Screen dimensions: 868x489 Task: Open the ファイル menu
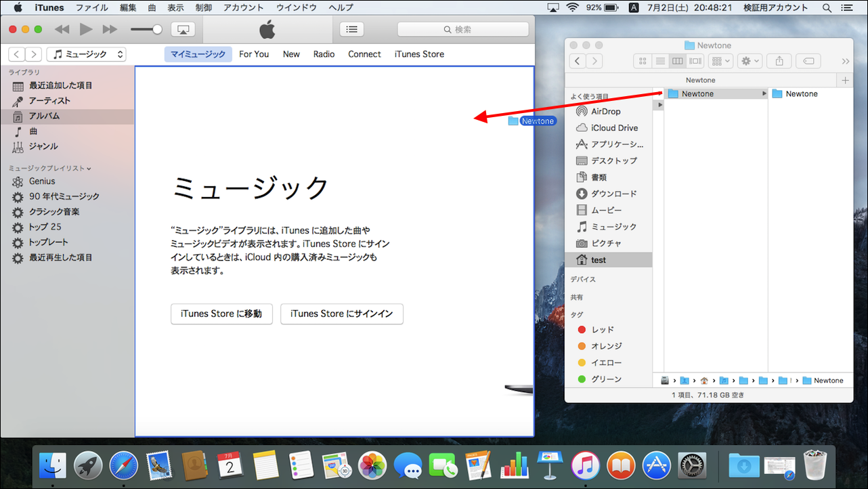click(91, 7)
